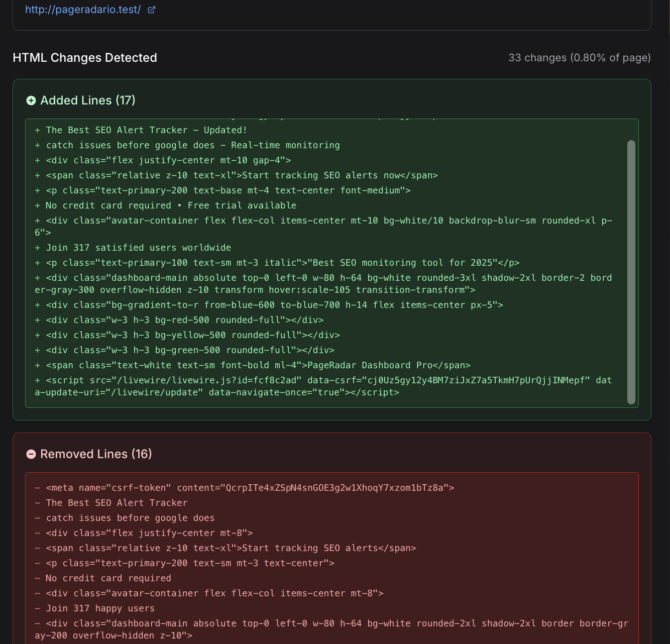Click the red minus marker on the csrf-token meta line
The image size is (670, 644).
tap(37, 487)
